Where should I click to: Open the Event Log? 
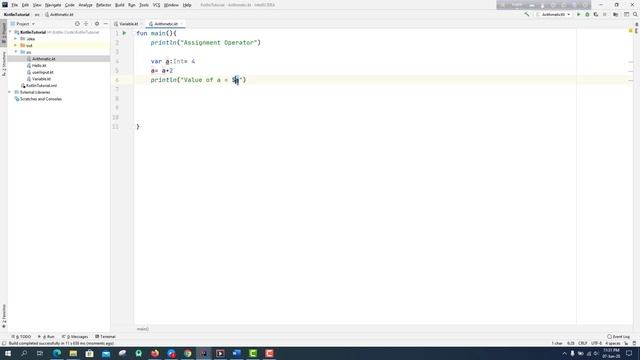619,337
